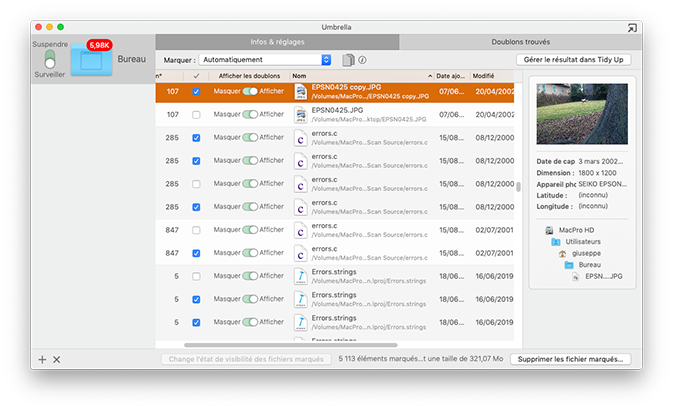Viewport: 673px width, 410px height.
Task: Click the giuseppe home icon in path
Action: [x=562, y=254]
